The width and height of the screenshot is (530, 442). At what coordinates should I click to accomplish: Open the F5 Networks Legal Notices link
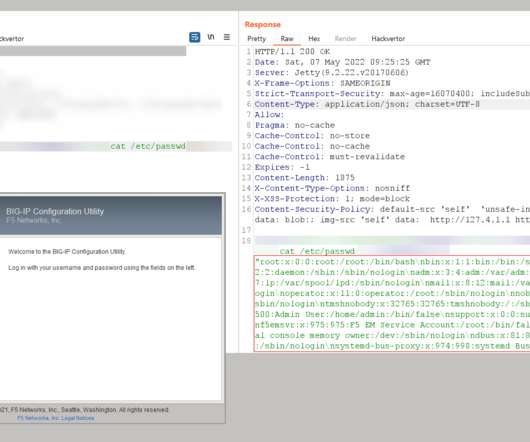click(x=56, y=418)
